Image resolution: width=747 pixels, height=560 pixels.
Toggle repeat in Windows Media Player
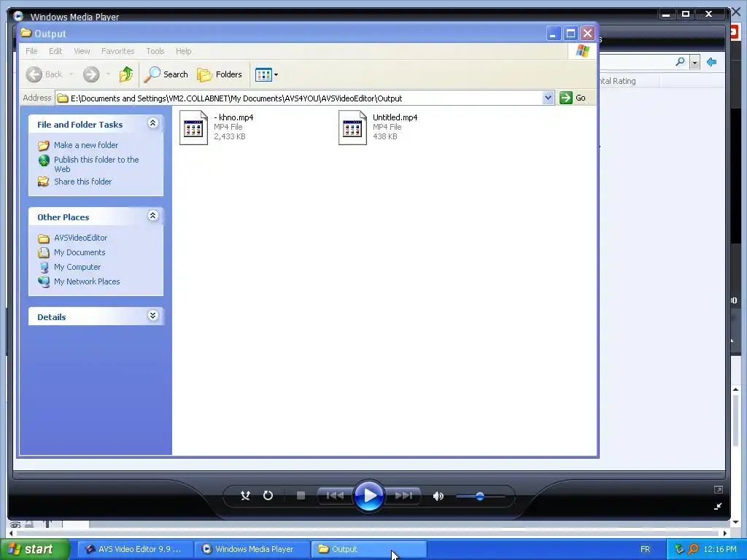point(268,496)
